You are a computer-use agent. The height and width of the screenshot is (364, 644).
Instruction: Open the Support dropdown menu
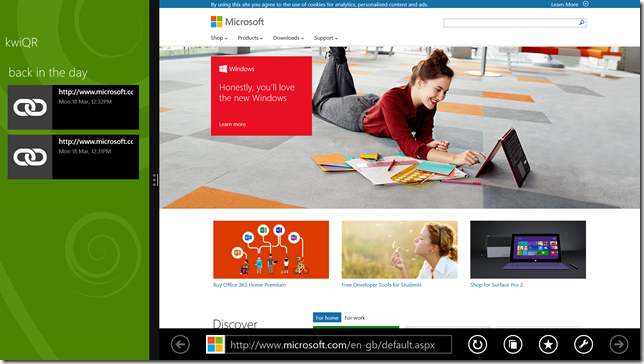tap(326, 38)
